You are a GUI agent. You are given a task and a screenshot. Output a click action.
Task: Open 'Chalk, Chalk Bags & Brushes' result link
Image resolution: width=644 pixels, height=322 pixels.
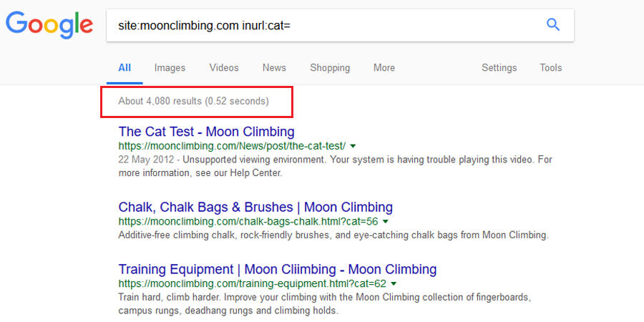255,207
